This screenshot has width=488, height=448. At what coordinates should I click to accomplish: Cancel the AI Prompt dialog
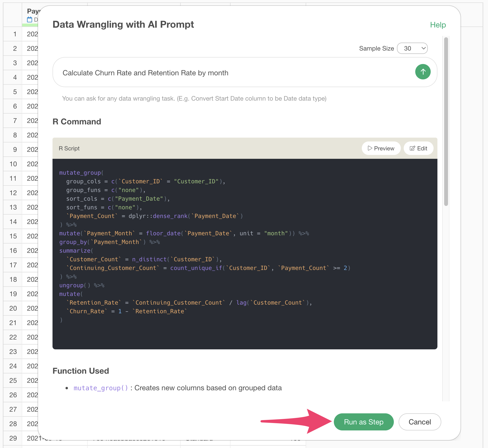[419, 422]
